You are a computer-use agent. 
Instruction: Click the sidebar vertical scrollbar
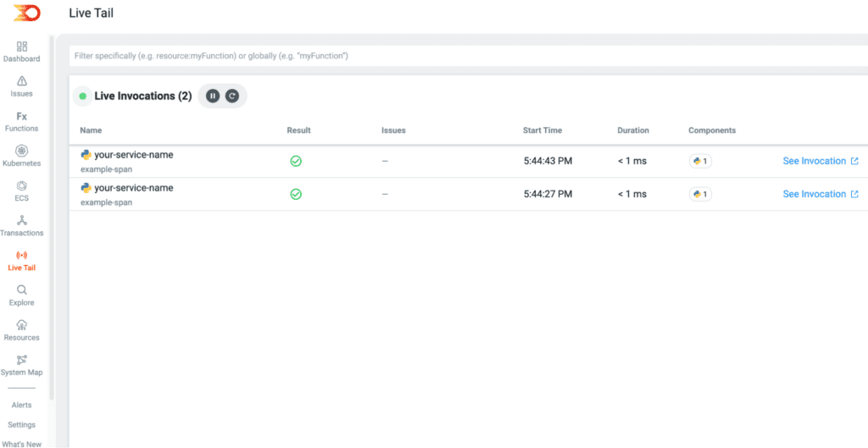click(x=52, y=218)
